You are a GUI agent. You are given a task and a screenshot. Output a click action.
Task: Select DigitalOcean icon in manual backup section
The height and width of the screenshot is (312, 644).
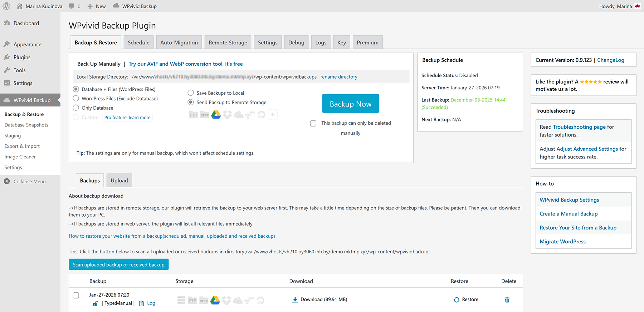click(x=261, y=115)
